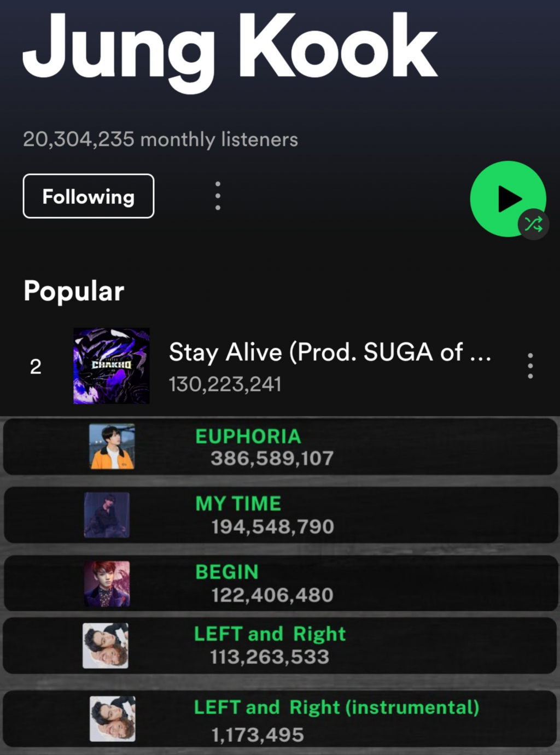Select the MY TIME track
This screenshot has width=560, height=755.
tap(238, 504)
